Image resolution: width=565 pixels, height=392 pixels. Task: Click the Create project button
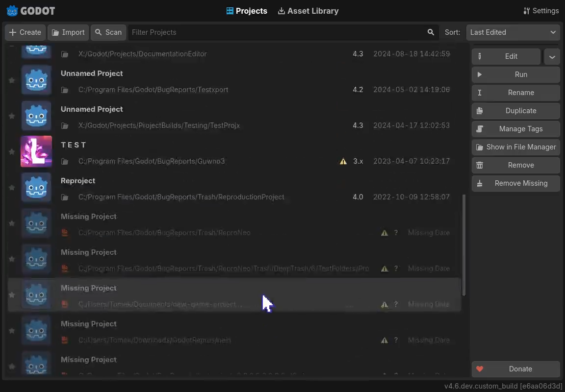point(25,32)
